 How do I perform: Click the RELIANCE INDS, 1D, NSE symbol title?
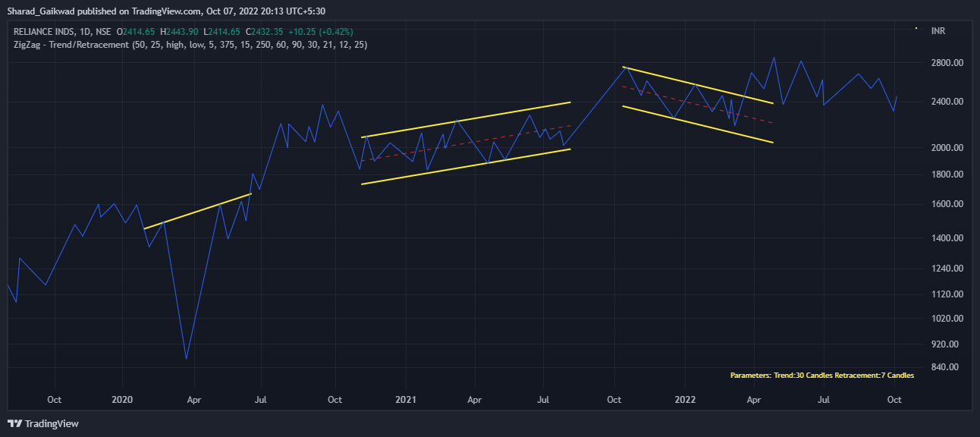coord(62,31)
